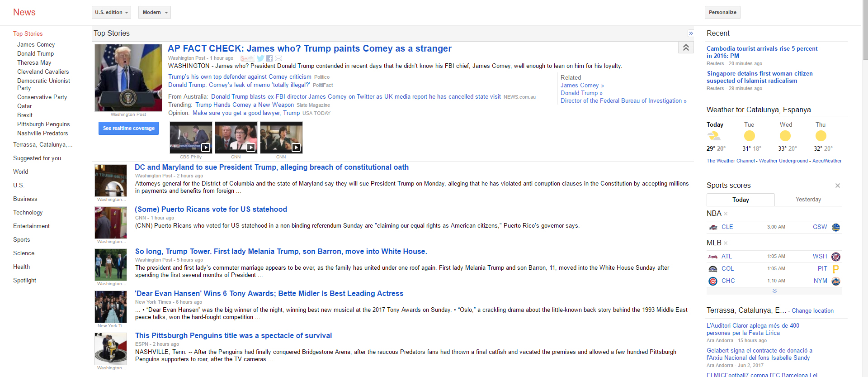Click the See realtime coverage button
Screen dimensions: 868x377
[x=128, y=129]
